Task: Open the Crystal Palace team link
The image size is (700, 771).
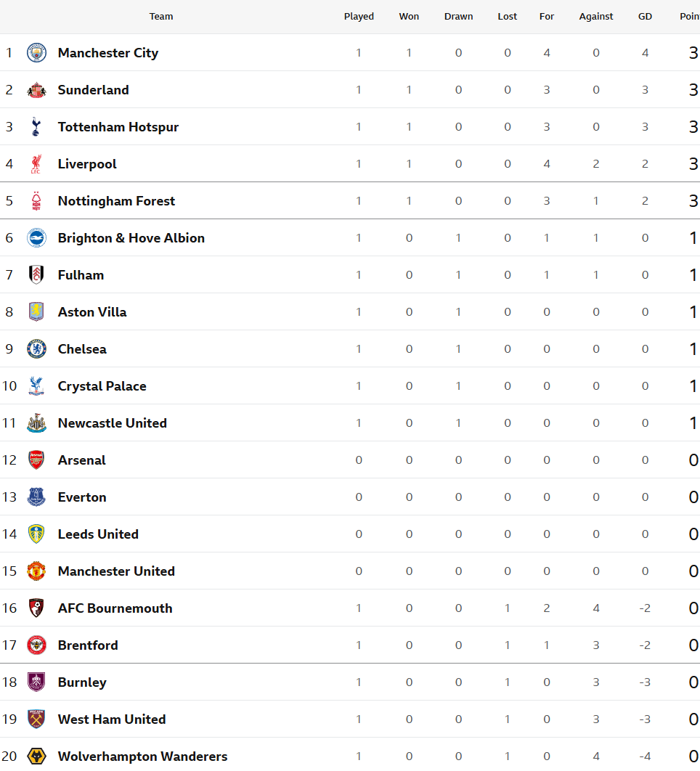Action: [x=102, y=386]
